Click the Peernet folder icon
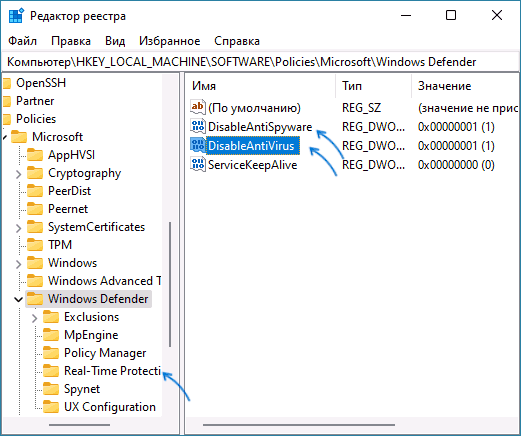This screenshot has height=436, width=521. pos(35,209)
